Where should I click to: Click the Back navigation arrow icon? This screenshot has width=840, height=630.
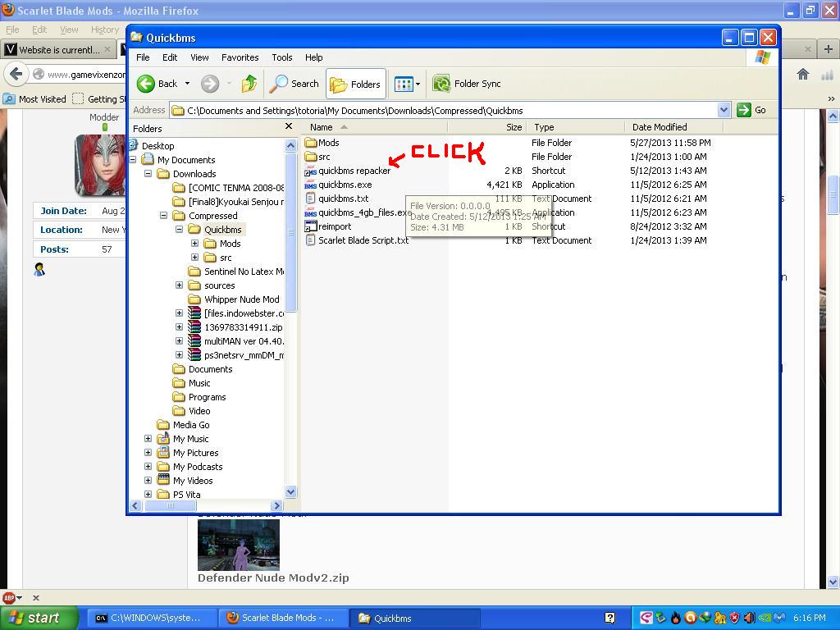point(147,84)
